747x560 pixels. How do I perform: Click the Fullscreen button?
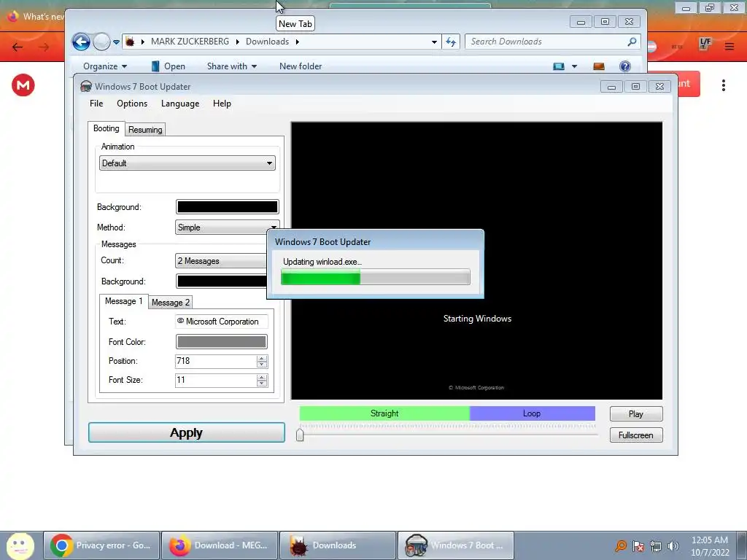point(636,435)
